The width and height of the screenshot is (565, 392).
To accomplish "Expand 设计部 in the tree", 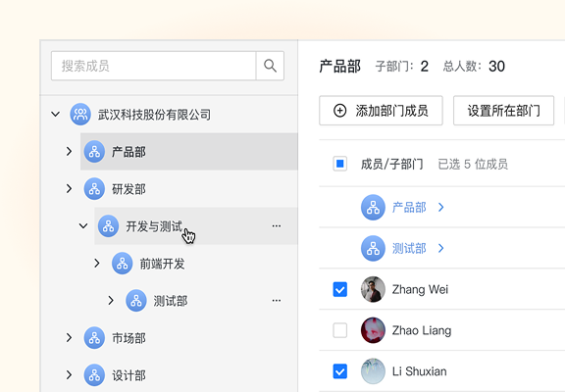I will [x=70, y=374].
